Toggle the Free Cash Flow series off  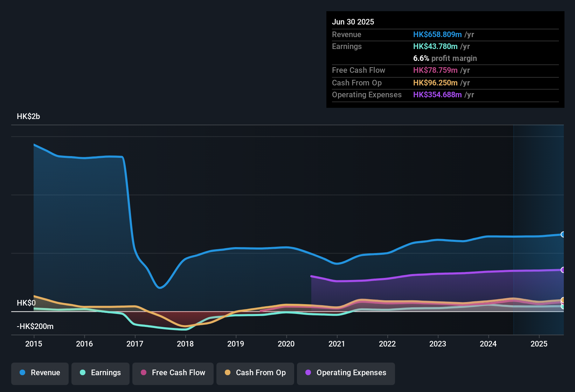[173, 373]
